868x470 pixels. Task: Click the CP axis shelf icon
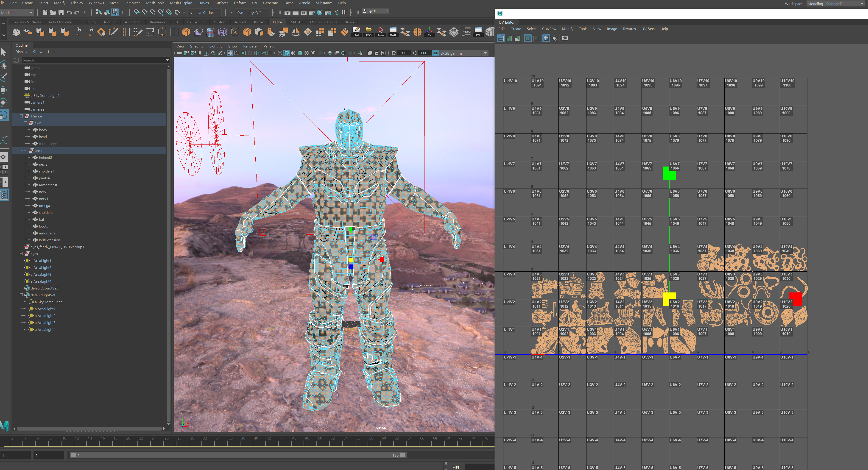429,32
